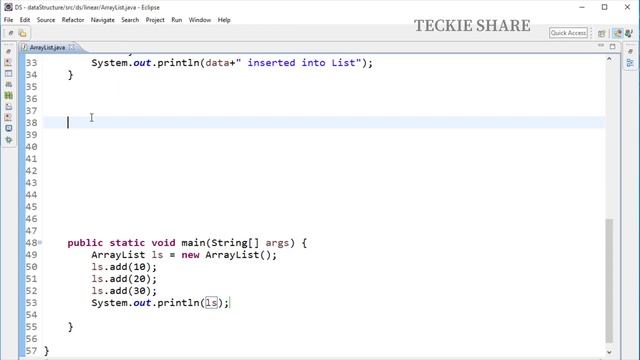This screenshot has height=360, width=640.
Task: Click the vertical scrollbar thumb
Action: pyautogui.click(x=609, y=281)
